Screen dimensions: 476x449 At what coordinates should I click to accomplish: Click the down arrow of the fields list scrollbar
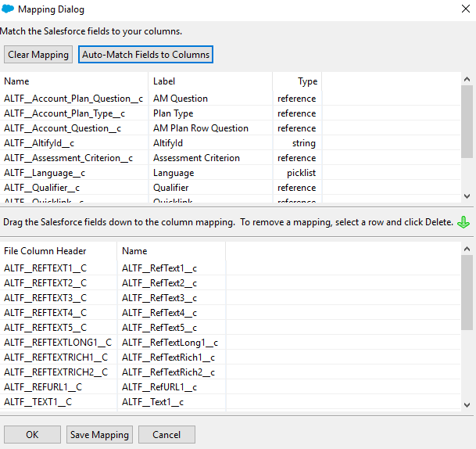tap(467, 196)
